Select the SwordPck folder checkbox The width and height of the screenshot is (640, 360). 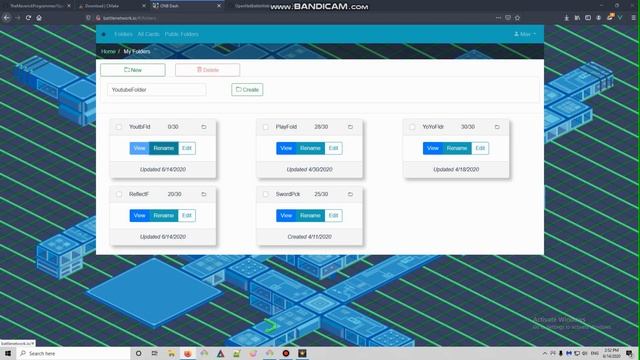[x=266, y=194]
